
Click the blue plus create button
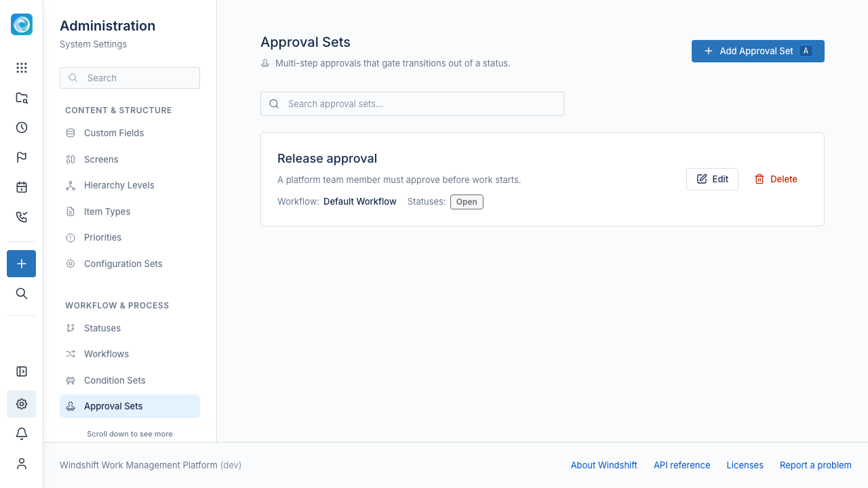[x=22, y=264]
